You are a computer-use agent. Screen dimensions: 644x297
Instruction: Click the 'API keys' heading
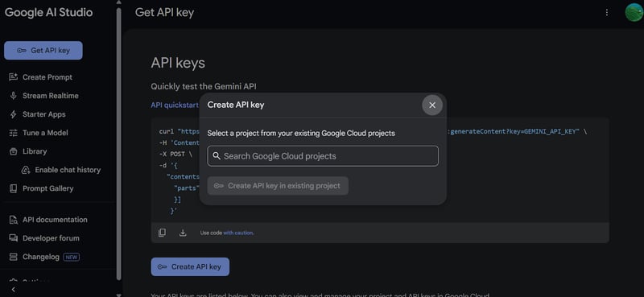click(x=178, y=63)
